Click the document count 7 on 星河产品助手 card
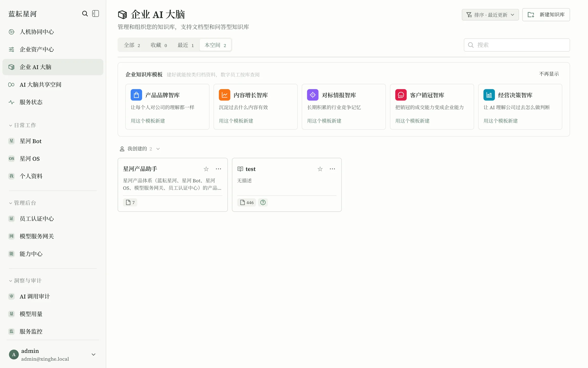 130,202
